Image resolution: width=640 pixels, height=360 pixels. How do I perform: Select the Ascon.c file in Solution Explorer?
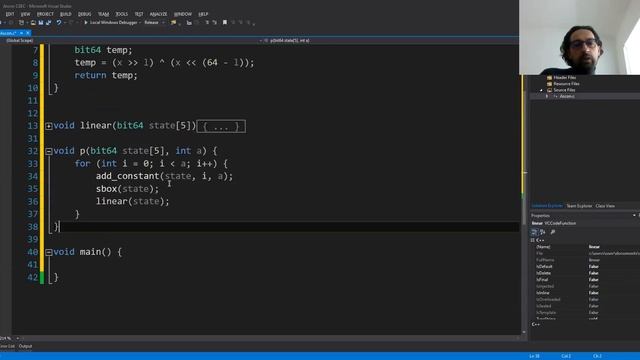567,96
